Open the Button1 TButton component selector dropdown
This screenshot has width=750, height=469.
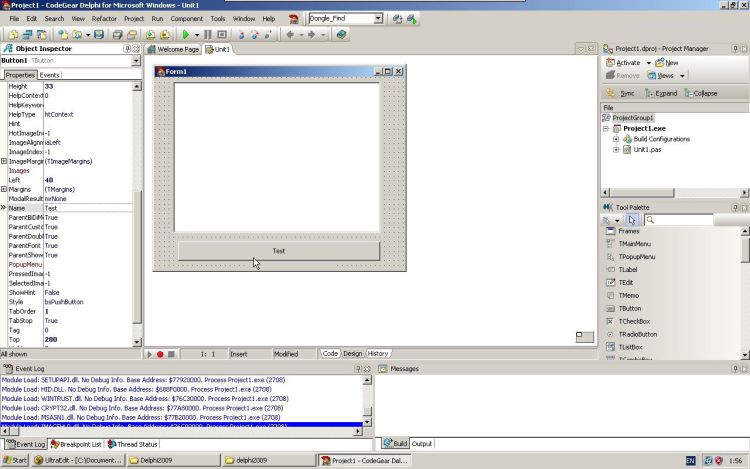(x=136, y=61)
